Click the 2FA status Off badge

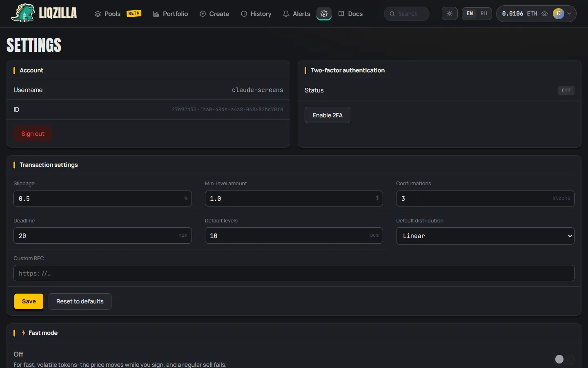pyautogui.click(x=566, y=90)
